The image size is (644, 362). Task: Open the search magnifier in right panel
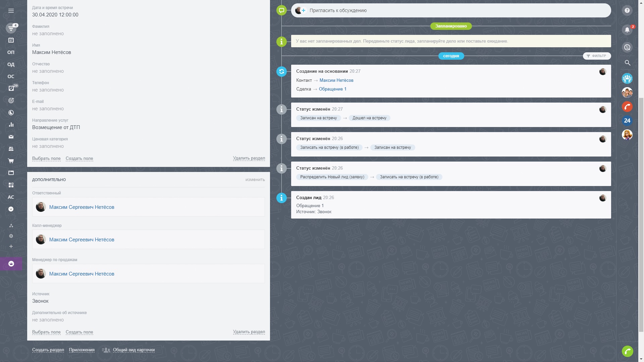[x=627, y=63]
